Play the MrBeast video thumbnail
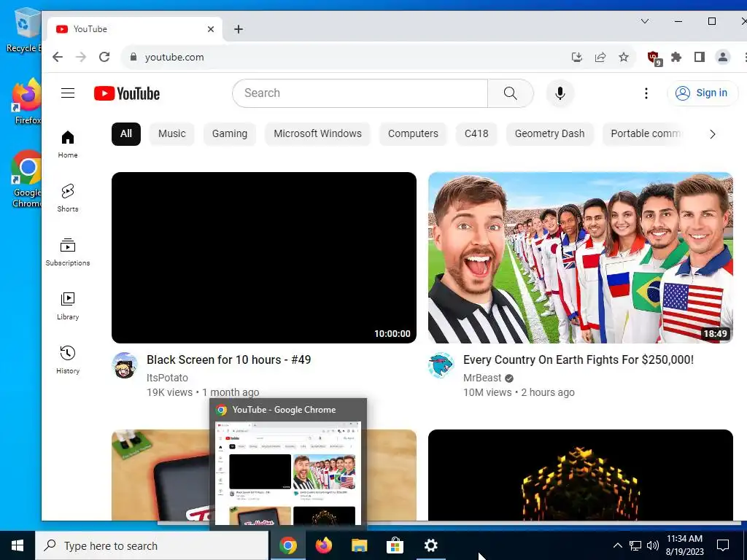 (x=580, y=257)
